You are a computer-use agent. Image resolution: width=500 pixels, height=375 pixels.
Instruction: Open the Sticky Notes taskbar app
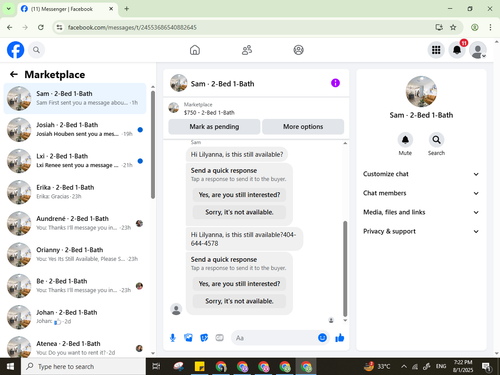(200, 367)
